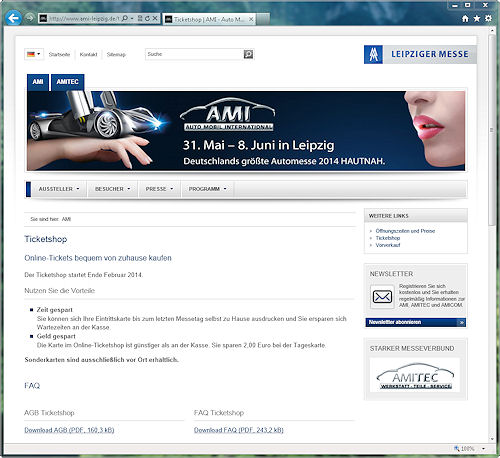Maximize the browser window
The image size is (500, 458).
pyautogui.click(x=468, y=5)
